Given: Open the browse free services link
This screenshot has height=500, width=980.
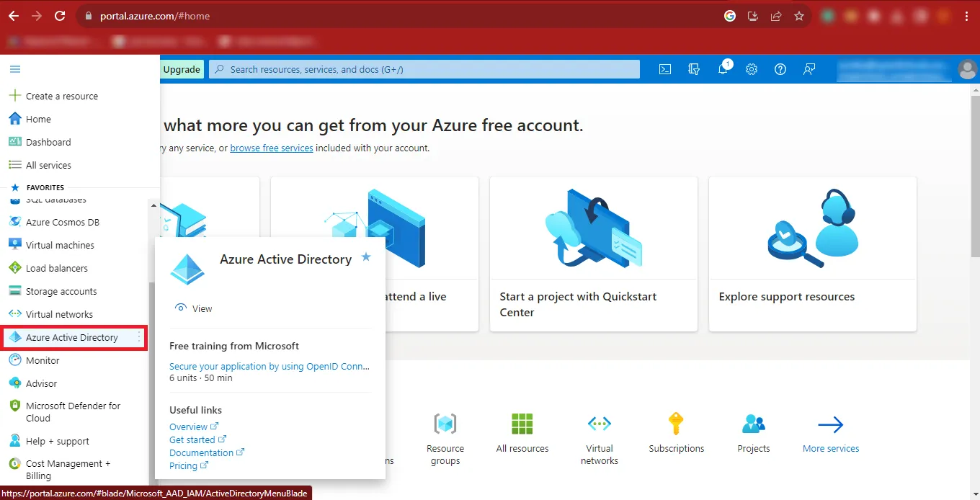Looking at the screenshot, I should (x=272, y=148).
